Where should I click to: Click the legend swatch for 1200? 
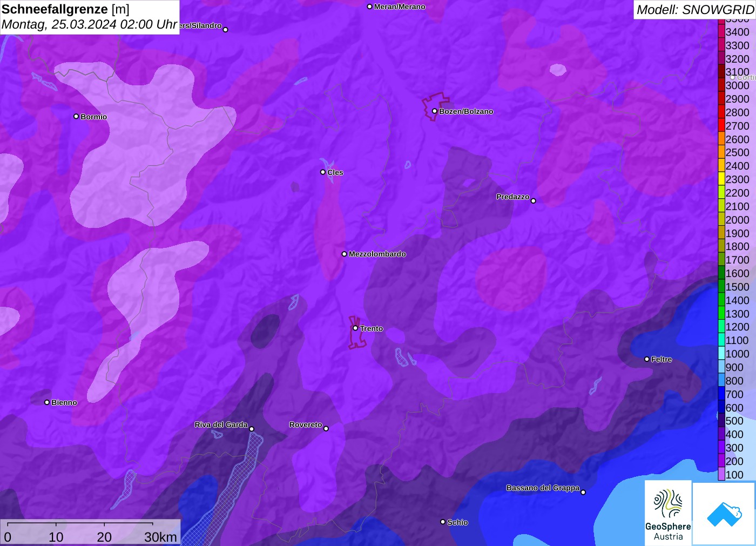coord(721,326)
